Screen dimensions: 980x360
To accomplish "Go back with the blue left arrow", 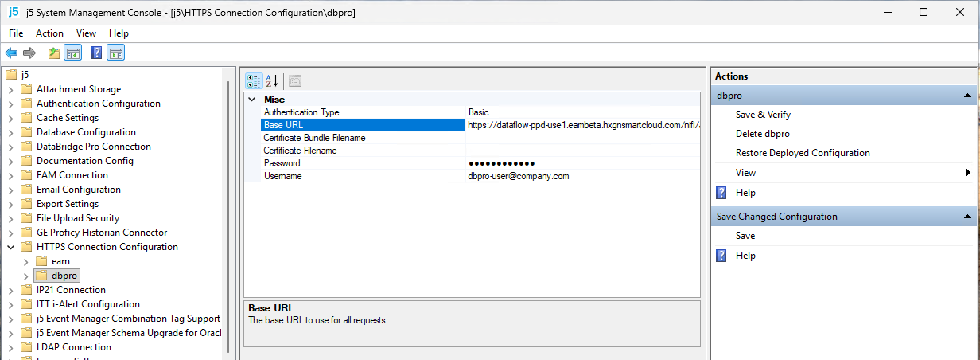I will [11, 53].
